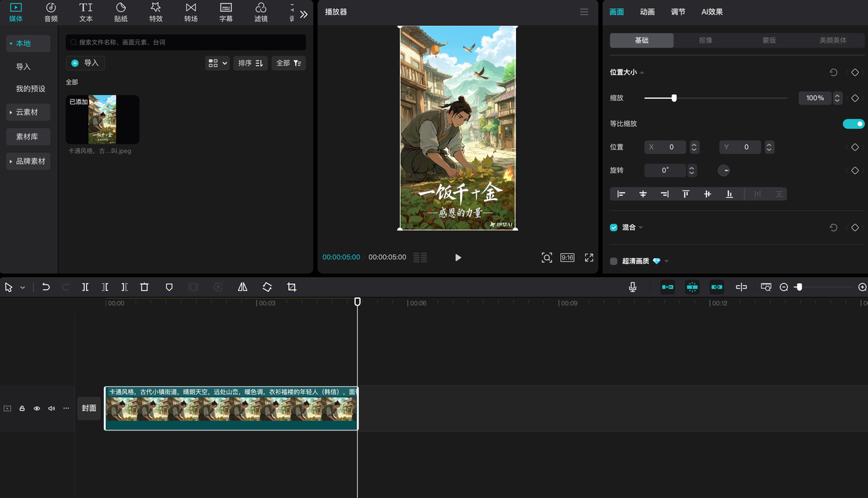The width and height of the screenshot is (868, 498).
Task: Play the preview video
Action: (x=458, y=257)
